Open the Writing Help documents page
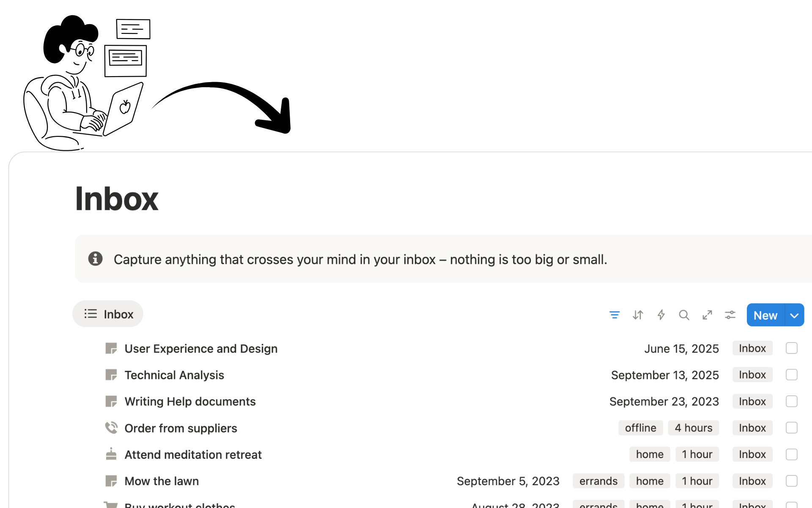Image resolution: width=812 pixels, height=508 pixels. 190,401
